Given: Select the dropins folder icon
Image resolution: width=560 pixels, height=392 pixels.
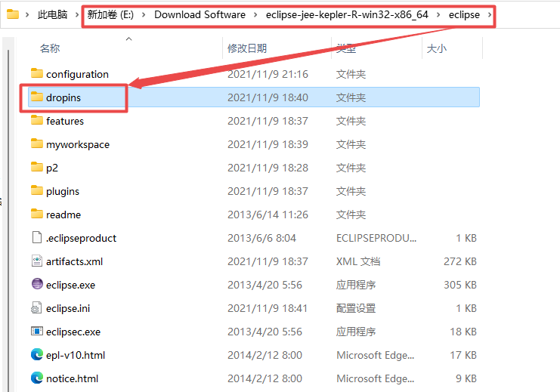Looking at the screenshot, I should pyautogui.click(x=37, y=97).
